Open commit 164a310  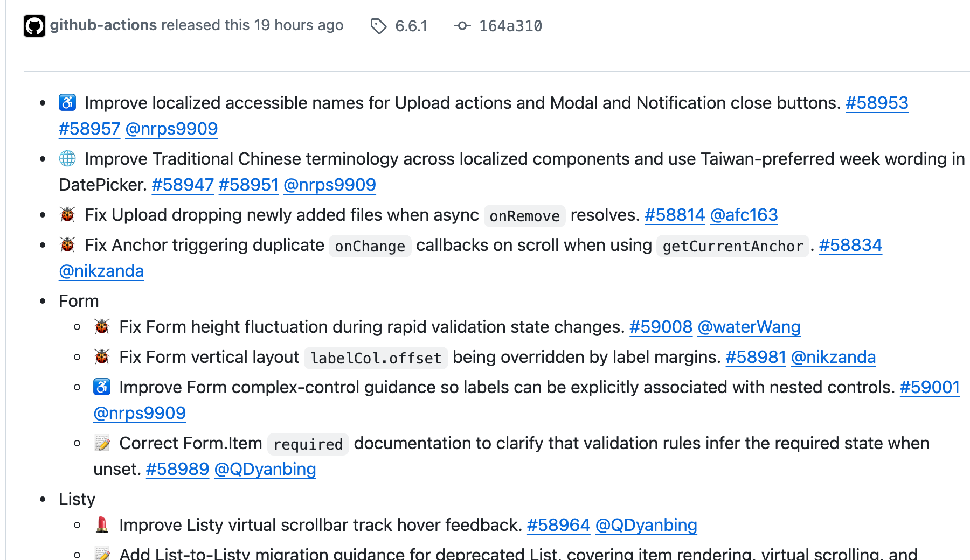pos(510,26)
